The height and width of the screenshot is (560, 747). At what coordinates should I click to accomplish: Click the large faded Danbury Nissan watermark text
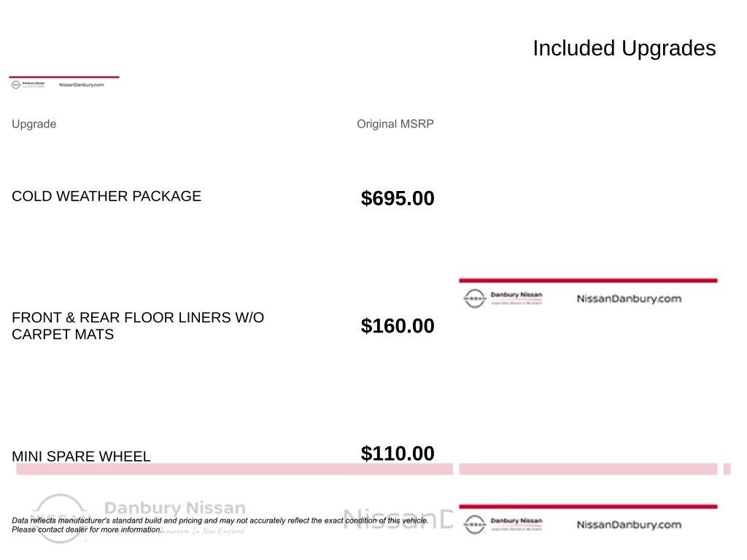coord(175,507)
